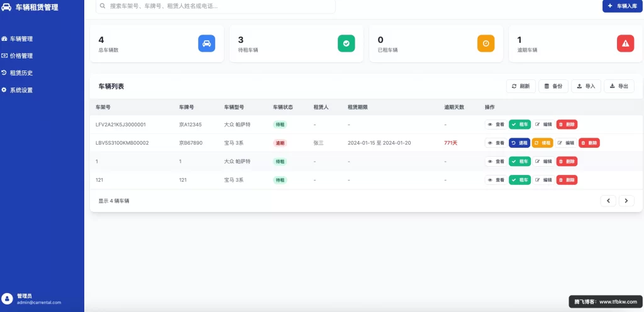Click the 车牌号 column header
This screenshot has height=312, width=644.
click(186, 107)
